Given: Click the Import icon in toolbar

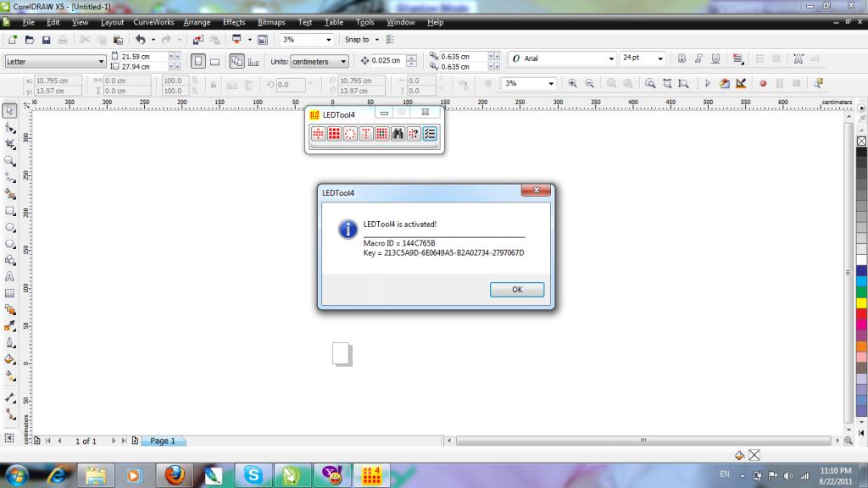Looking at the screenshot, I should [x=198, y=40].
